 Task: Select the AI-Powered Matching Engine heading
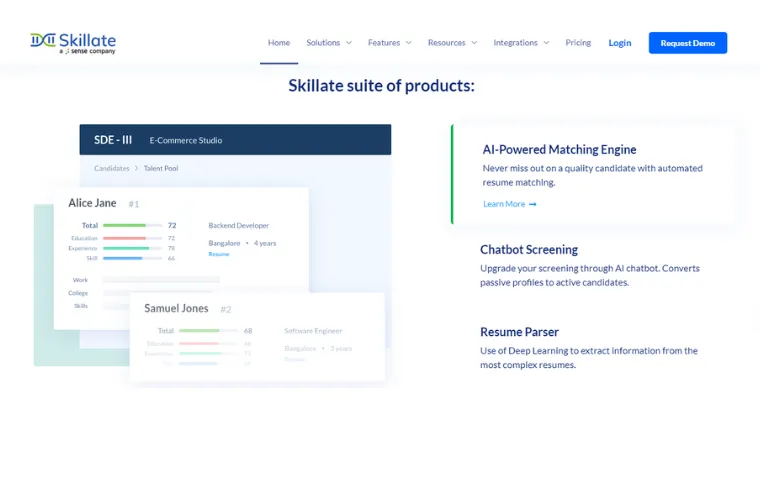click(559, 149)
